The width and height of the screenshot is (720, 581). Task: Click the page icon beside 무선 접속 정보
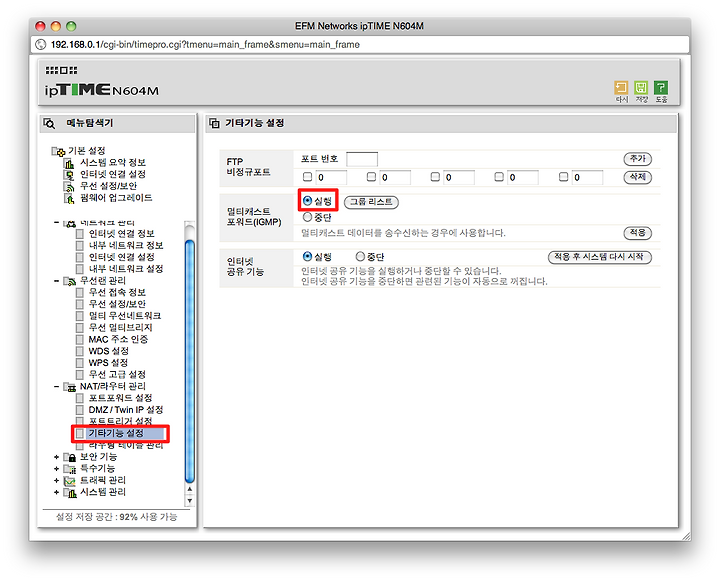(79, 293)
